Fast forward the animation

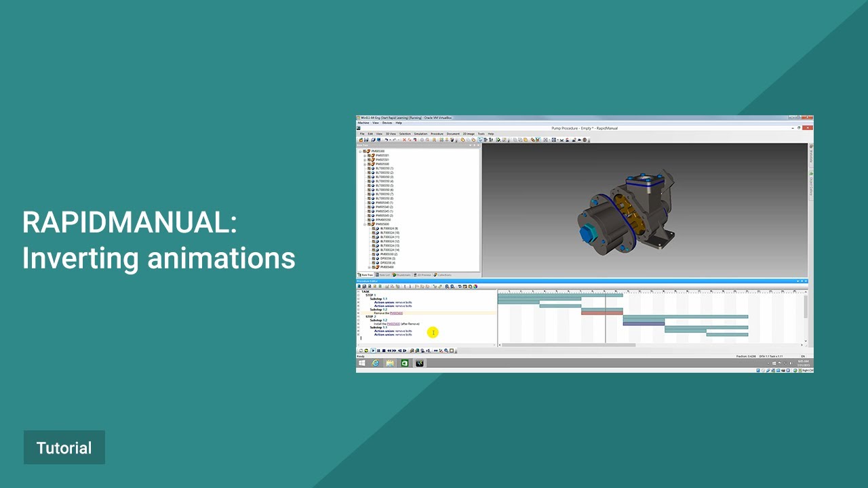click(394, 350)
